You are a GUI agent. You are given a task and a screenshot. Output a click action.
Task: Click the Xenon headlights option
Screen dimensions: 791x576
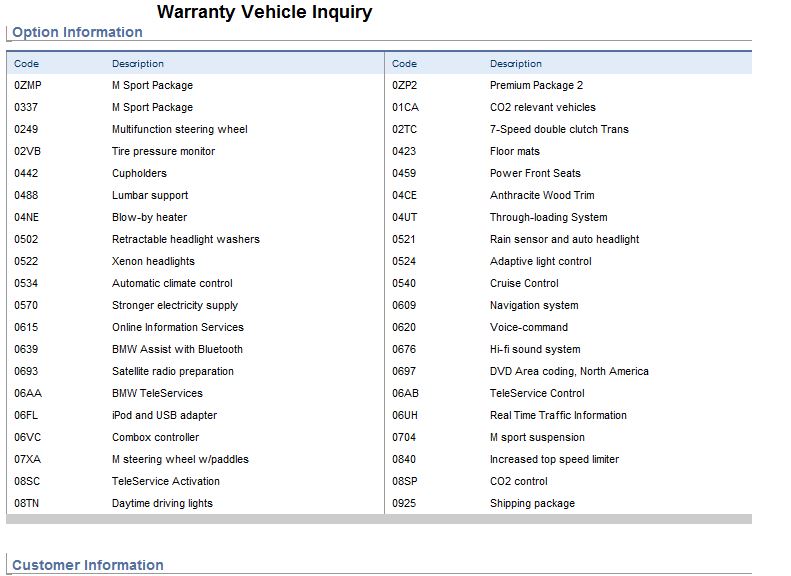(x=153, y=262)
